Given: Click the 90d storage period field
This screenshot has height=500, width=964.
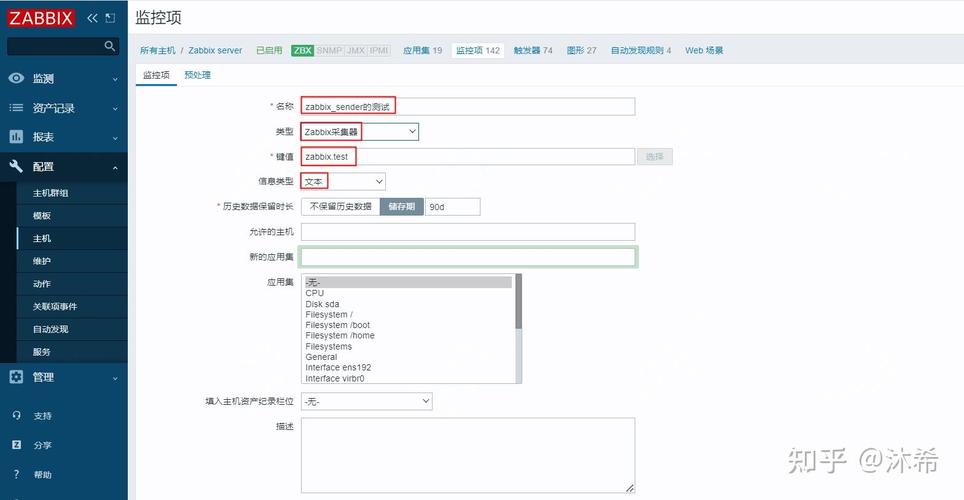Looking at the screenshot, I should click(x=452, y=207).
